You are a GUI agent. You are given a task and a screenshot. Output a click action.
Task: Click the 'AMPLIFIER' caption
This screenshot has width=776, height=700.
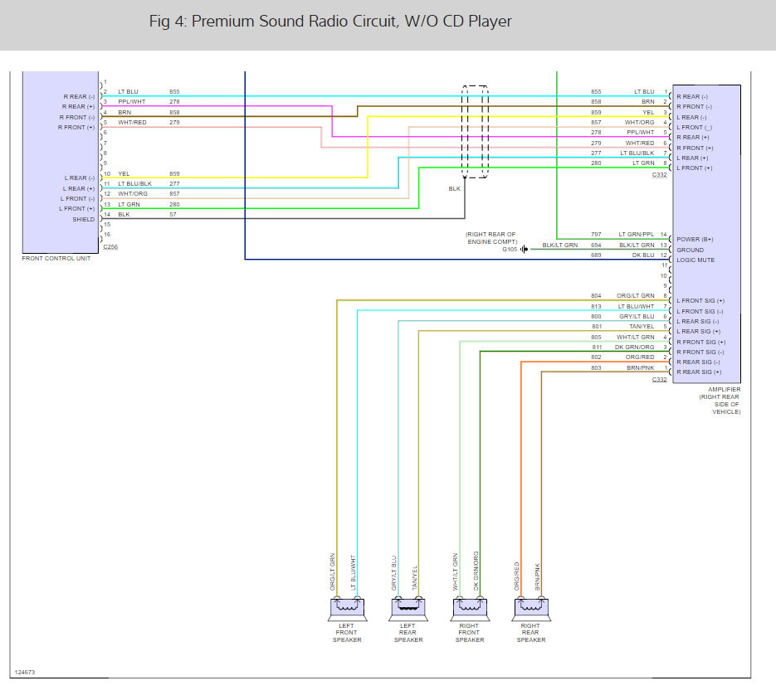724,389
